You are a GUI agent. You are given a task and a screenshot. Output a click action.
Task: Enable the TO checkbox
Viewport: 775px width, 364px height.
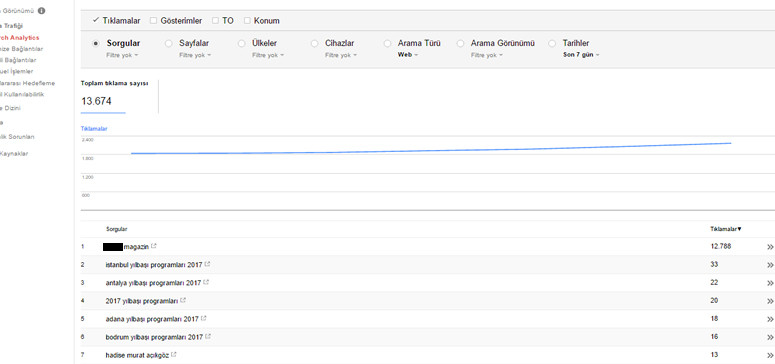(215, 21)
